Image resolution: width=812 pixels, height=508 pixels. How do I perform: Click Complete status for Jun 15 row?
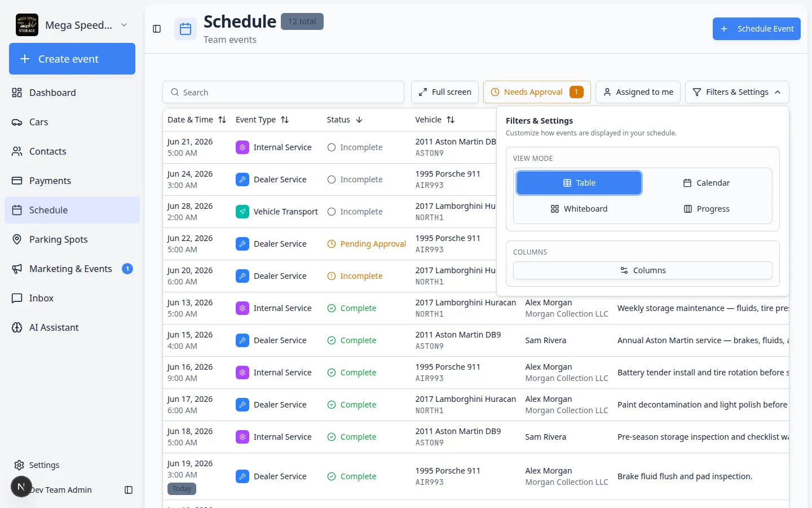pos(352,340)
